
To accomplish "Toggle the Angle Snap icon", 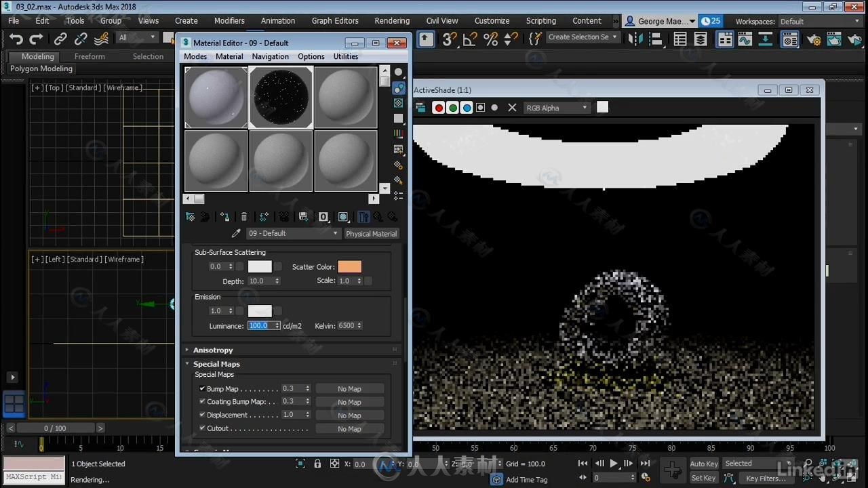I will click(470, 39).
